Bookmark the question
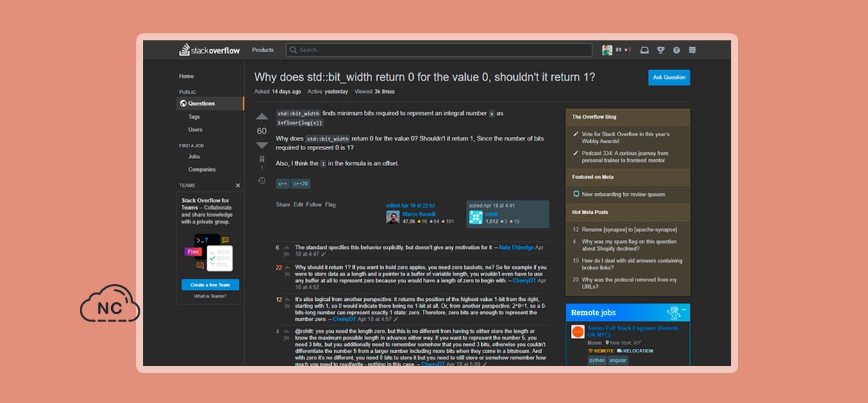Screen dimensions: 868x403 [x=262, y=160]
